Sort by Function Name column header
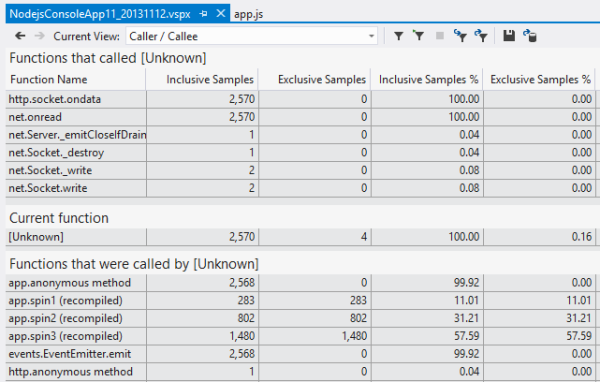 (x=49, y=79)
